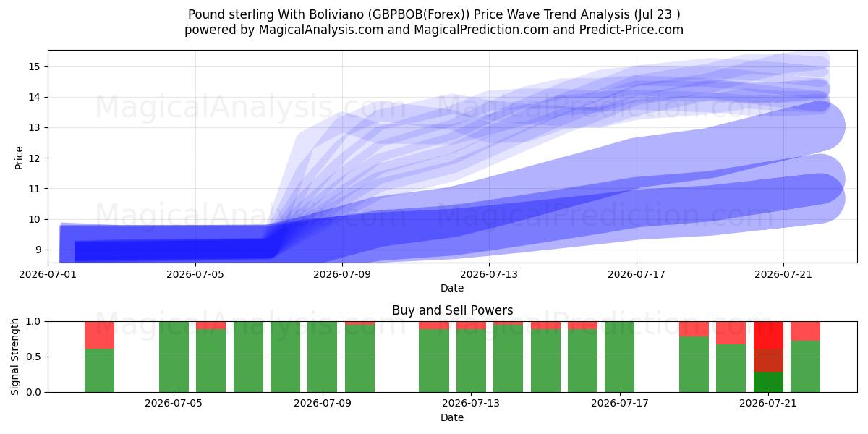Click the chart title mentioning GBPBOB(Forex)
868x434 pixels.
(x=434, y=14)
